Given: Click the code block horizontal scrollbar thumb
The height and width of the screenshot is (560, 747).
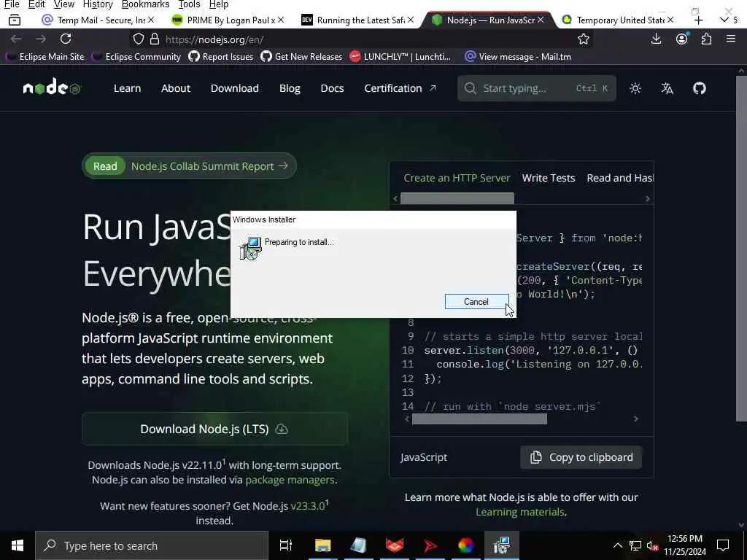Looking at the screenshot, I should [479, 419].
